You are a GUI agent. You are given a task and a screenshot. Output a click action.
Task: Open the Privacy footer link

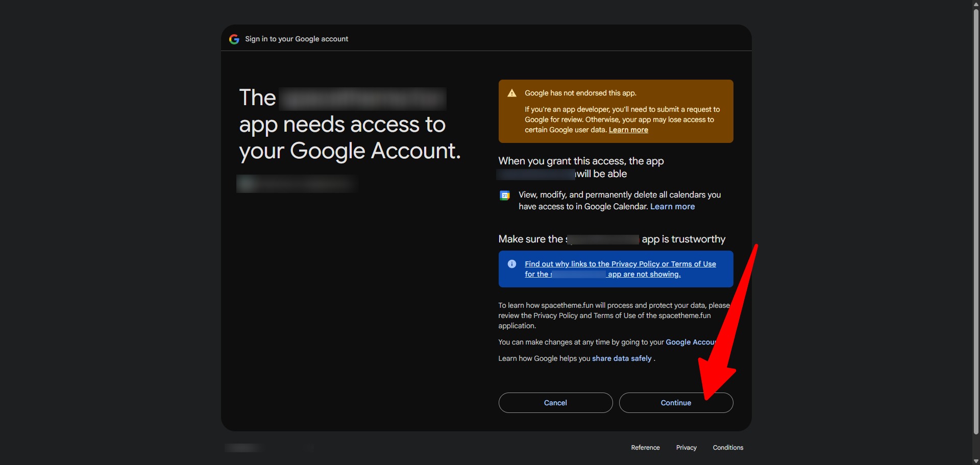coord(686,448)
